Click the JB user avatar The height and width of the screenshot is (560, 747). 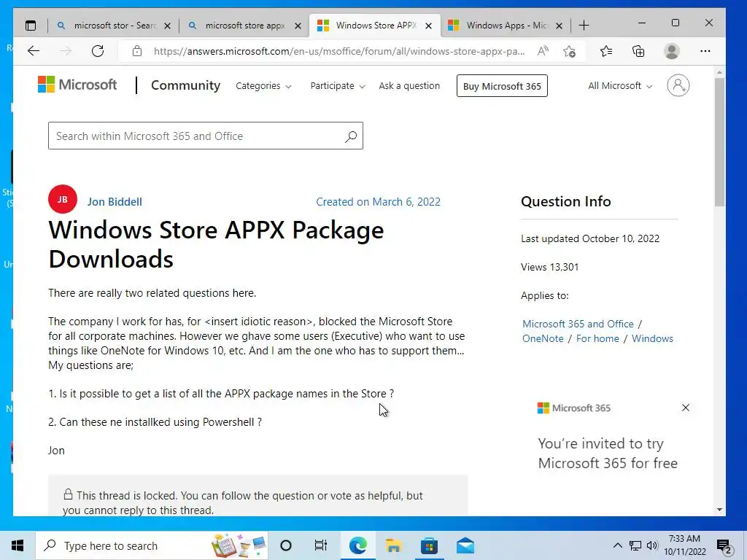[x=63, y=200]
